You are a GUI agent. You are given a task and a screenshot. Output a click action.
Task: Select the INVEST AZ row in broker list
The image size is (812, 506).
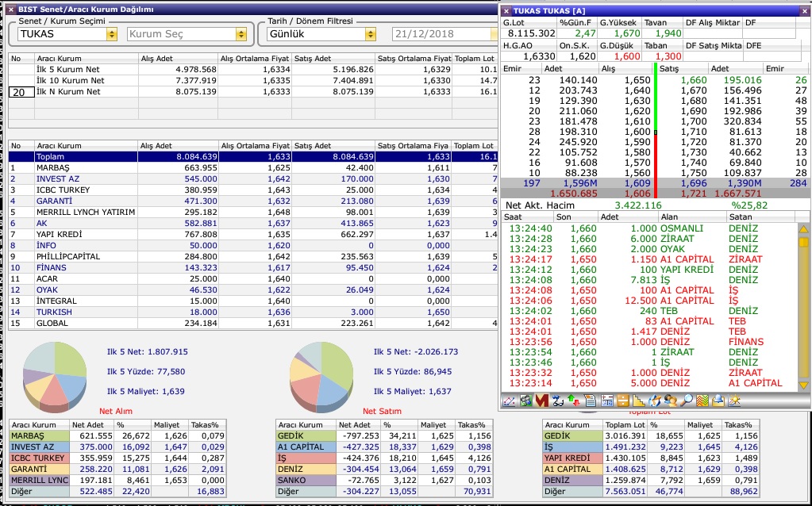click(x=253, y=179)
